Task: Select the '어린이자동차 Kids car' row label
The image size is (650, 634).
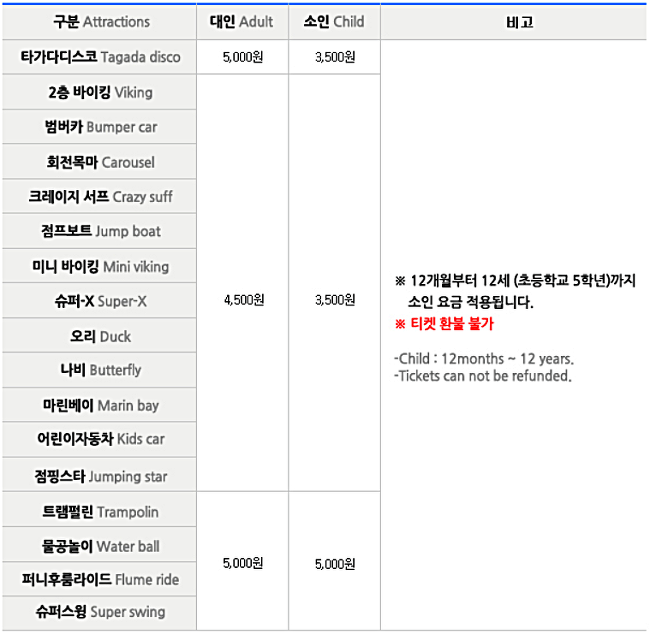Action: tap(101, 439)
